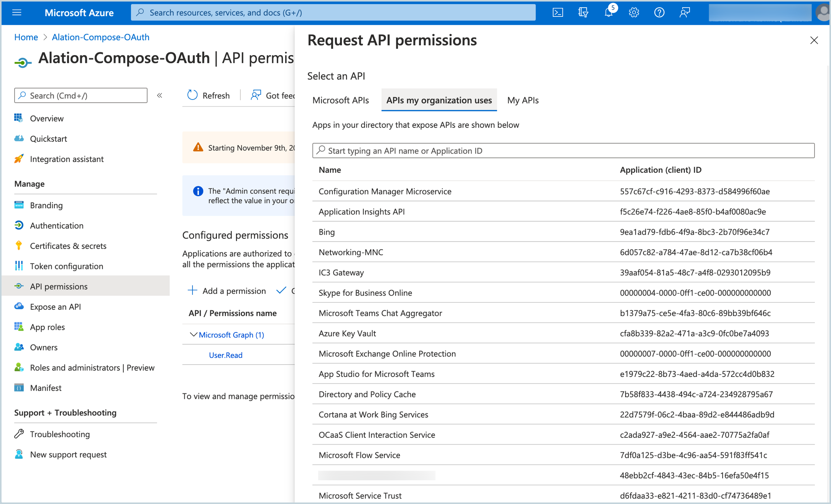Open the notifications bell
This screenshot has width=831, height=504.
[x=608, y=12]
